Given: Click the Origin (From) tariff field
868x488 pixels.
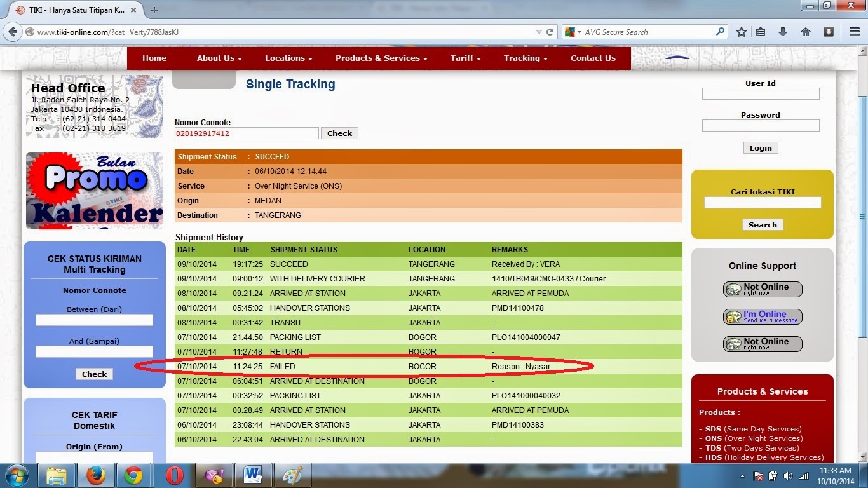Looking at the screenshot, I should point(94,457).
